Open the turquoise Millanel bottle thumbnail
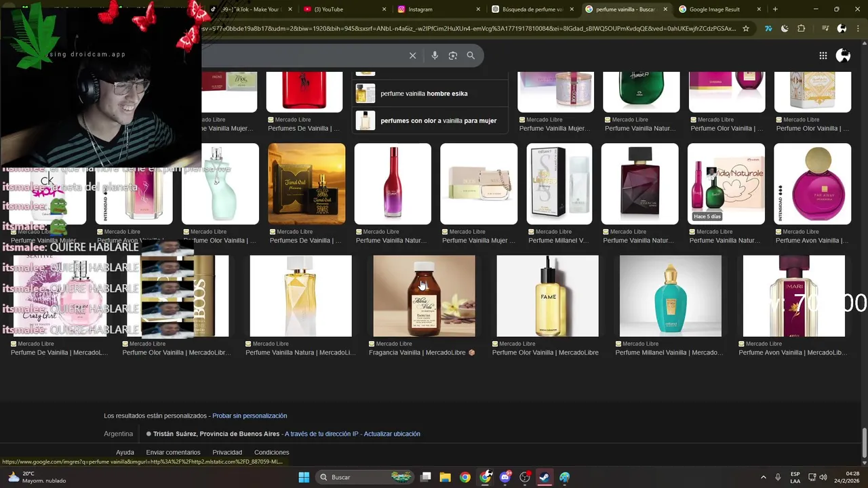868x488 pixels. (x=670, y=296)
